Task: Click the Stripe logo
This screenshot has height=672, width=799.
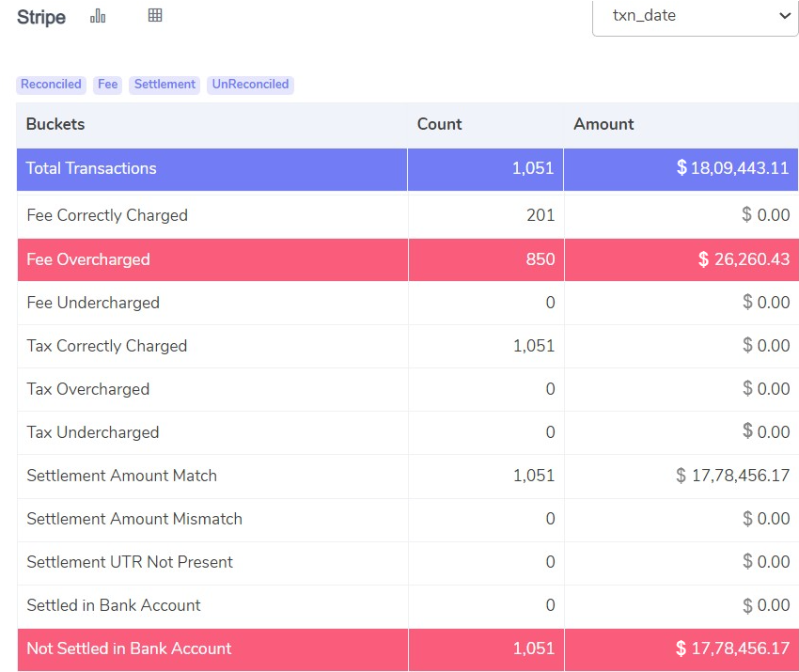Action: pos(40,17)
